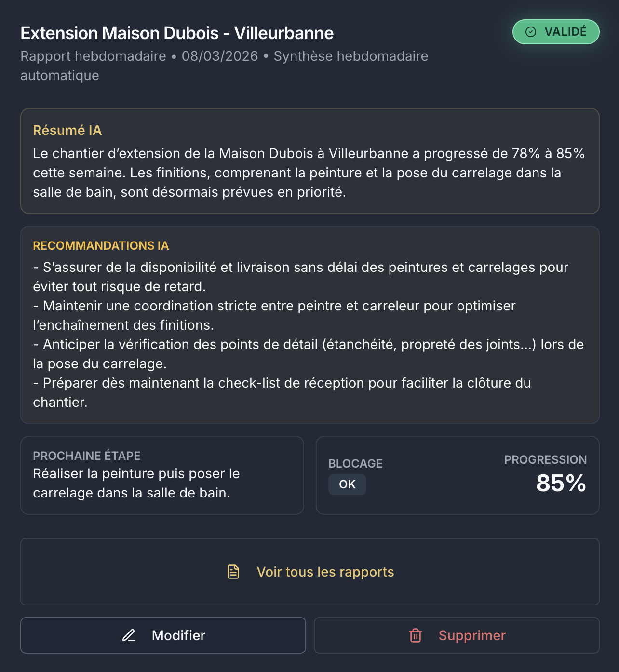Image resolution: width=619 pixels, height=672 pixels.
Task: Click the BLOCAGE label
Action: click(355, 463)
